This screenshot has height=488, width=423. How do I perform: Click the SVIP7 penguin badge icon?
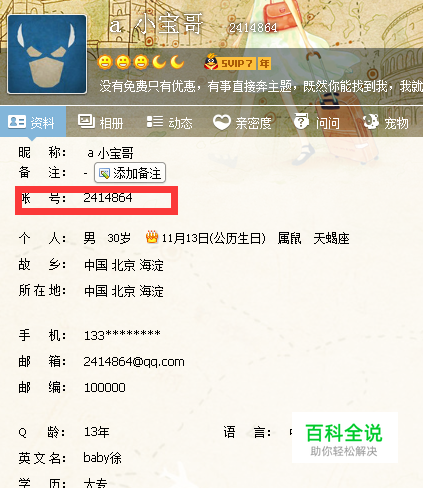tap(211, 62)
